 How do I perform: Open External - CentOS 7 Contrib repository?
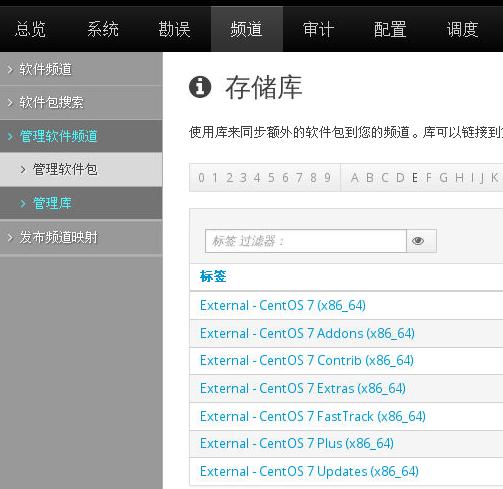point(307,361)
